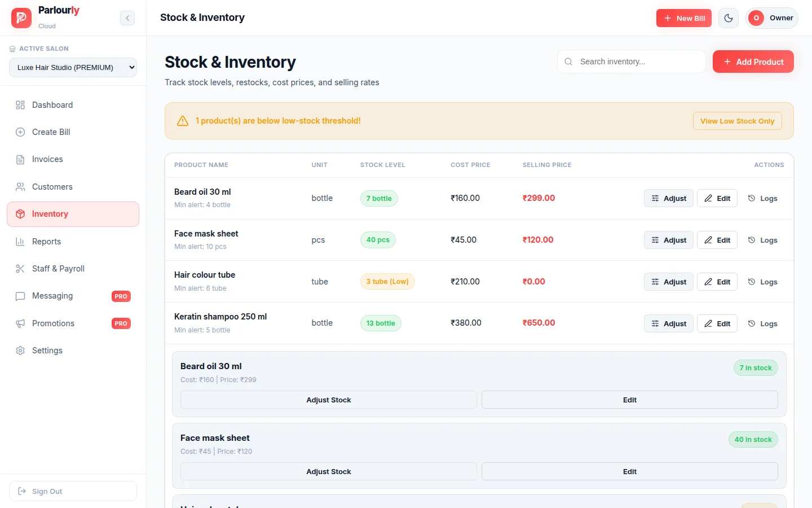Edit the Face mask sheet table row
This screenshot has height=508, width=812.
(717, 240)
